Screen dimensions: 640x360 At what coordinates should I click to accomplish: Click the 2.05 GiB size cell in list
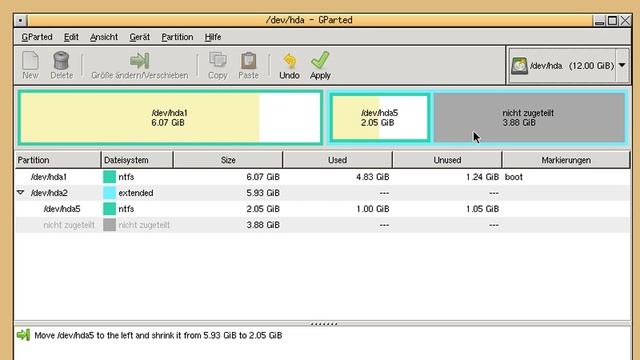[x=263, y=209]
